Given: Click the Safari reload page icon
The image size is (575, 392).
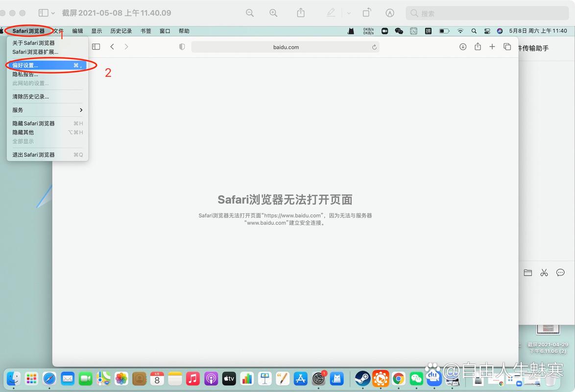Looking at the screenshot, I should (374, 47).
